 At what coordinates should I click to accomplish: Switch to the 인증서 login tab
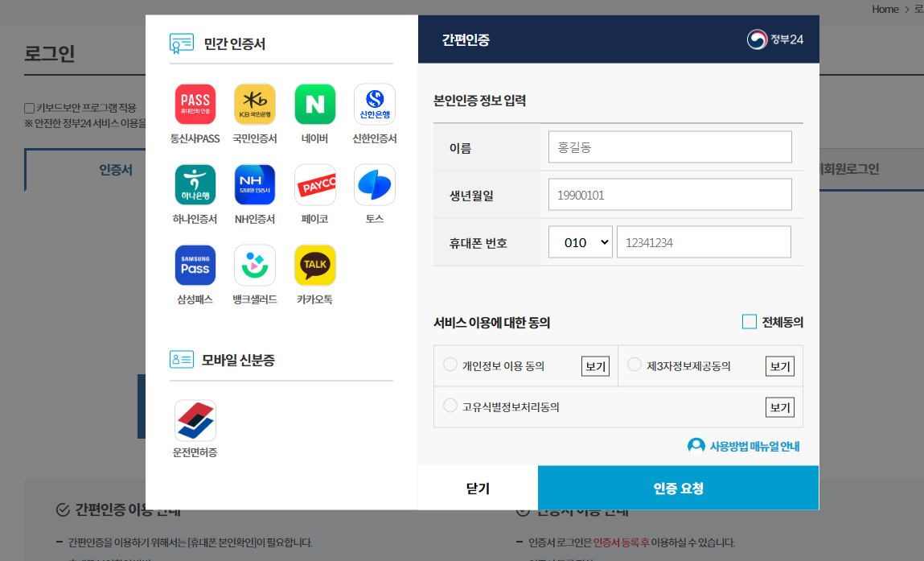click(85, 170)
